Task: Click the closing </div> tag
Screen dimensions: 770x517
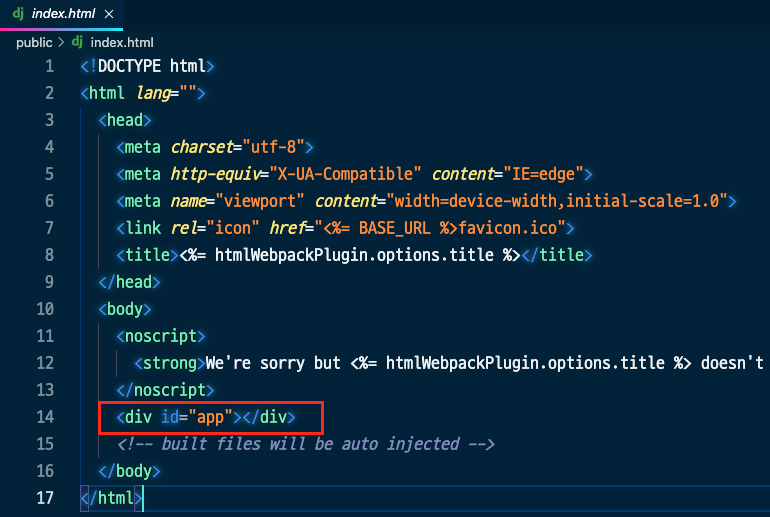Action: [269, 417]
